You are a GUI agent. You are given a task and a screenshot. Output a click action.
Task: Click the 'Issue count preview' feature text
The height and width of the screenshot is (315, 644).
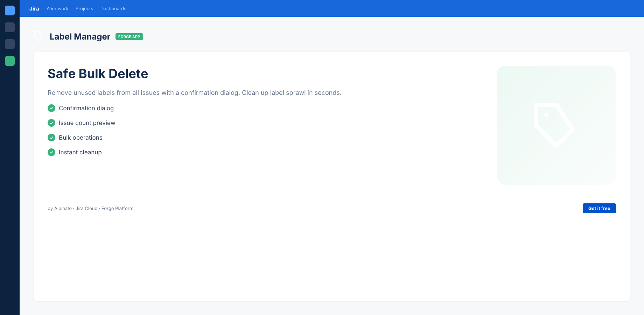(x=87, y=123)
